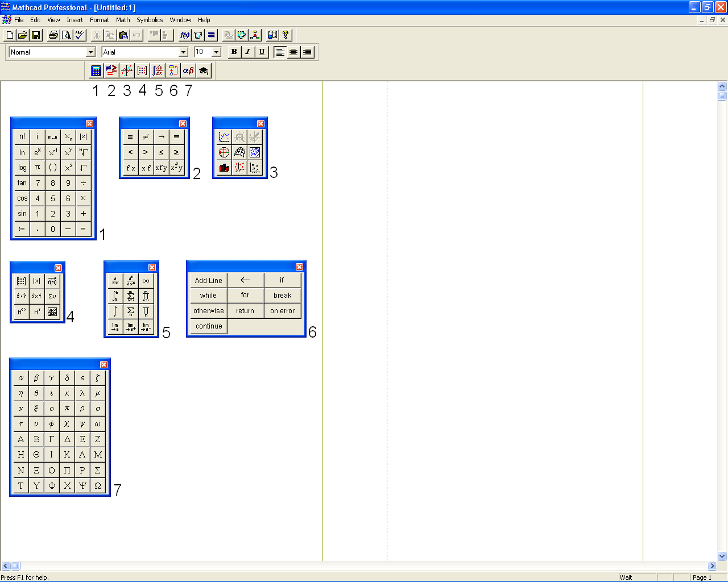Open the Symbolics menu
This screenshot has height=582, width=728.
coord(150,20)
